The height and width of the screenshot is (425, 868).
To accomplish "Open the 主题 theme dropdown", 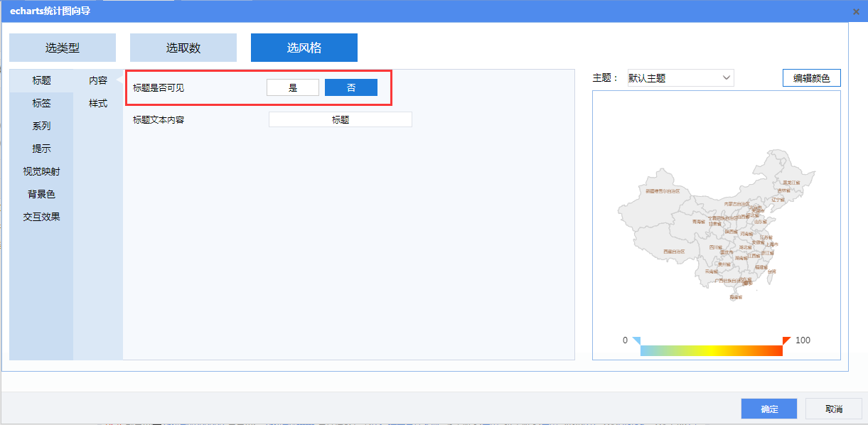I will point(680,78).
